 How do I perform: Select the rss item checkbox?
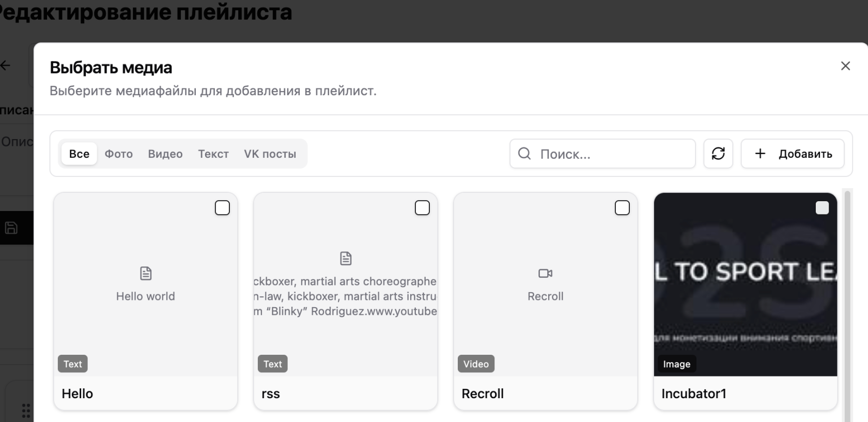point(422,208)
